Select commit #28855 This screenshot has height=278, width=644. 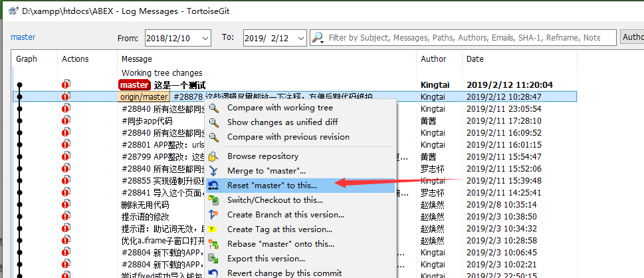pos(163,180)
